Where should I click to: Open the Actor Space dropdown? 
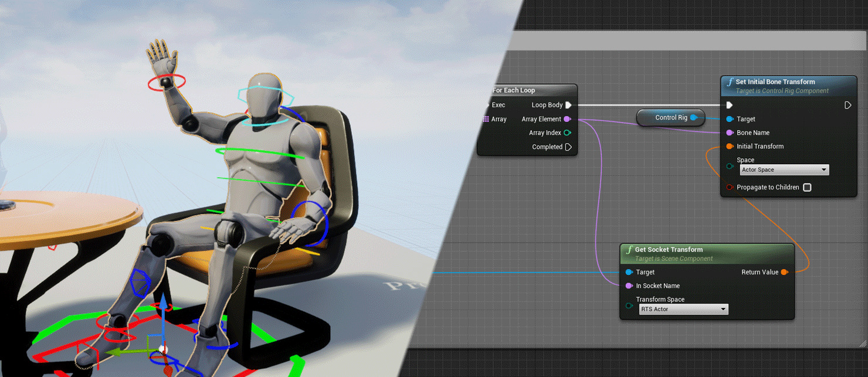click(784, 170)
